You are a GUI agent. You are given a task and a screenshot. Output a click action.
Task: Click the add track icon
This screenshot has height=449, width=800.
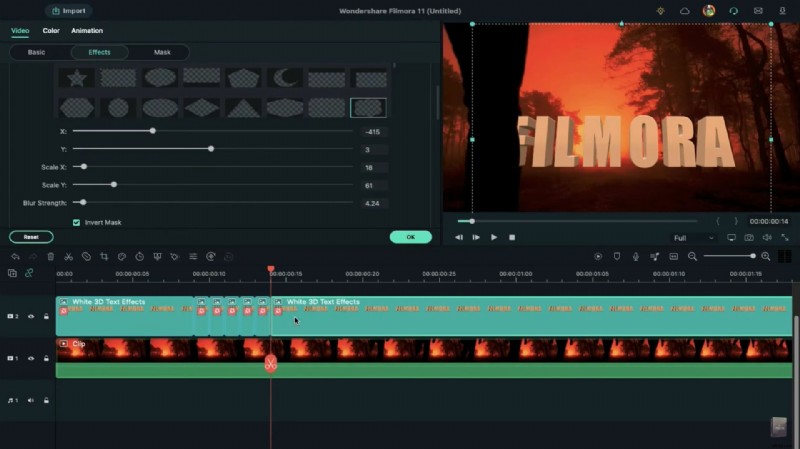point(12,273)
